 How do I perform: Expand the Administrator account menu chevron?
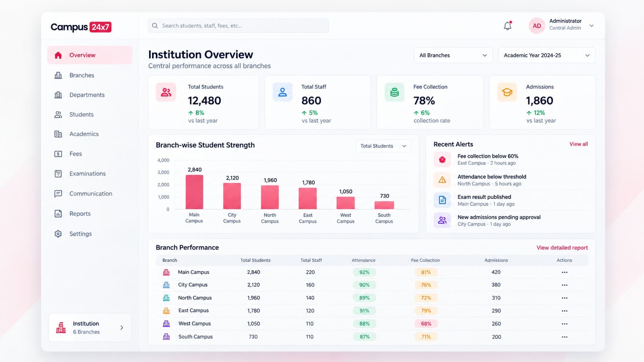tap(592, 26)
